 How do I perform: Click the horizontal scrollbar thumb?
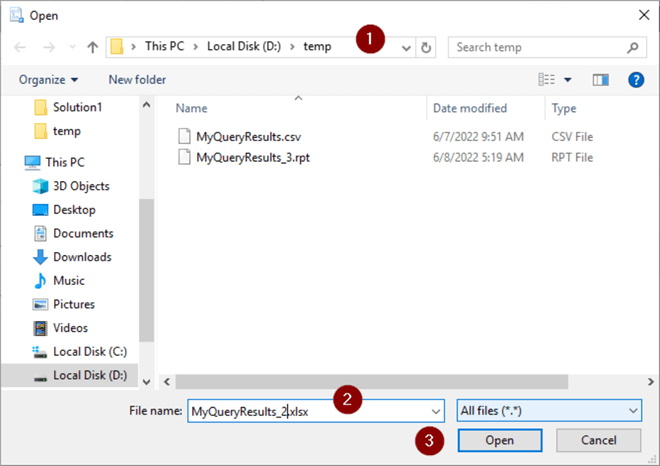click(x=372, y=382)
